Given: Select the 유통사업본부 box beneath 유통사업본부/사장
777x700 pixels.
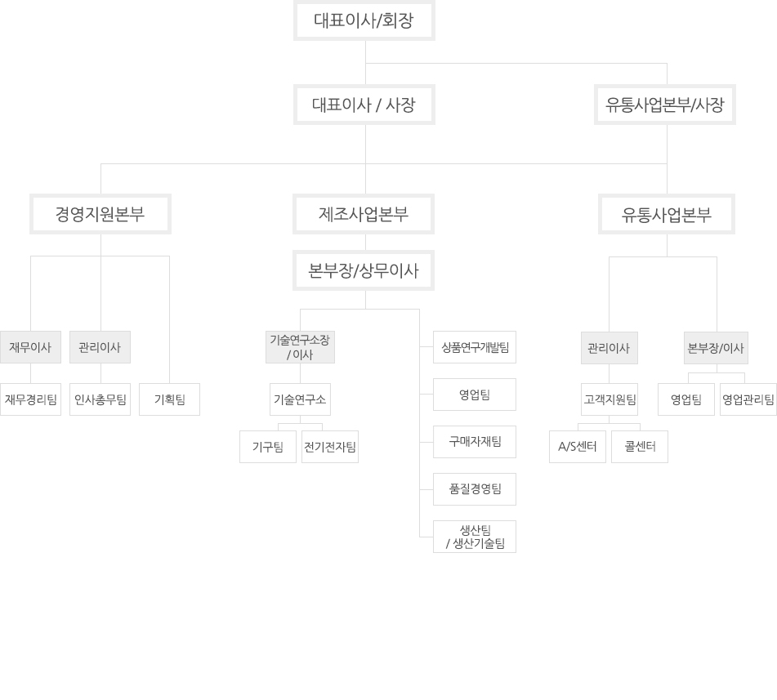Looking at the screenshot, I should pyautogui.click(x=667, y=214).
